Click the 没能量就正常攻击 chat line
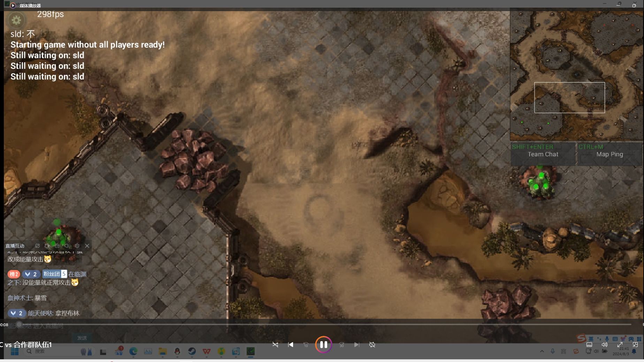Screen dimensions: 644x362 43,283
